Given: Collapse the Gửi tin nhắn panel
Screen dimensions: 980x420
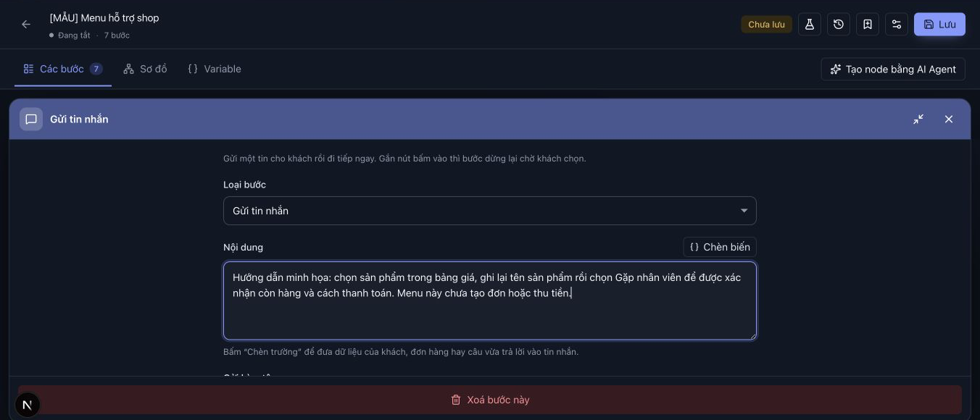Looking at the screenshot, I should (918, 119).
